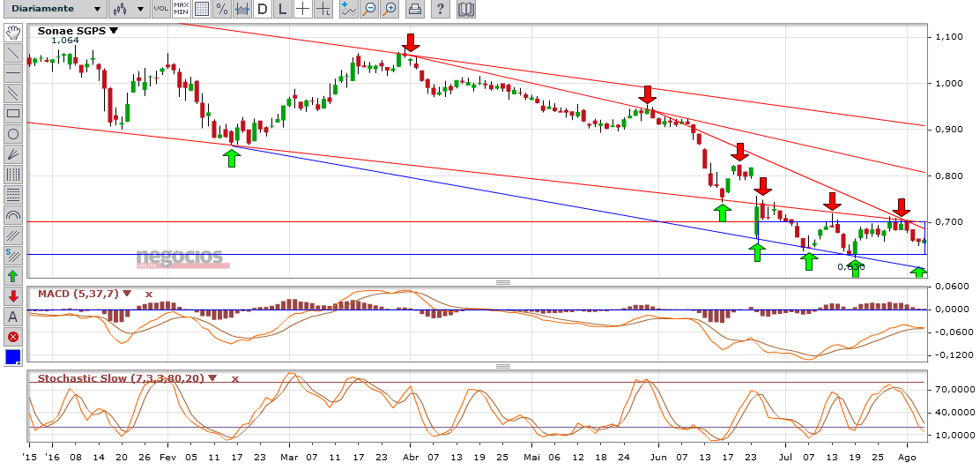Select the trend line drawing tool
This screenshot has width=980, height=470.
(x=13, y=53)
